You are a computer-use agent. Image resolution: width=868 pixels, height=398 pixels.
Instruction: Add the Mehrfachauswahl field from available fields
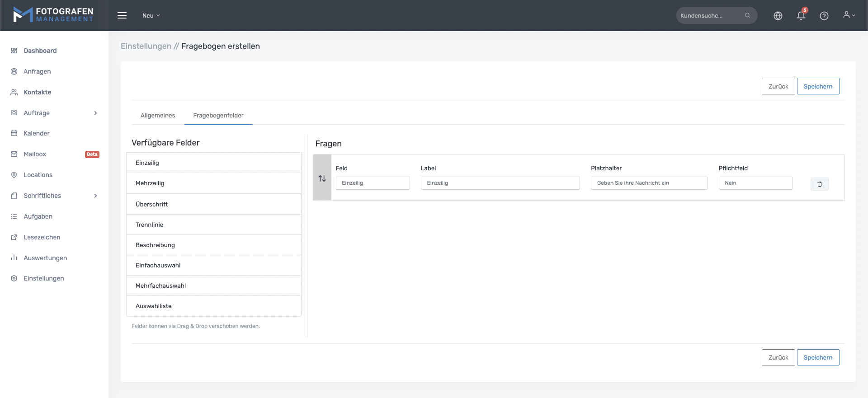(213, 286)
